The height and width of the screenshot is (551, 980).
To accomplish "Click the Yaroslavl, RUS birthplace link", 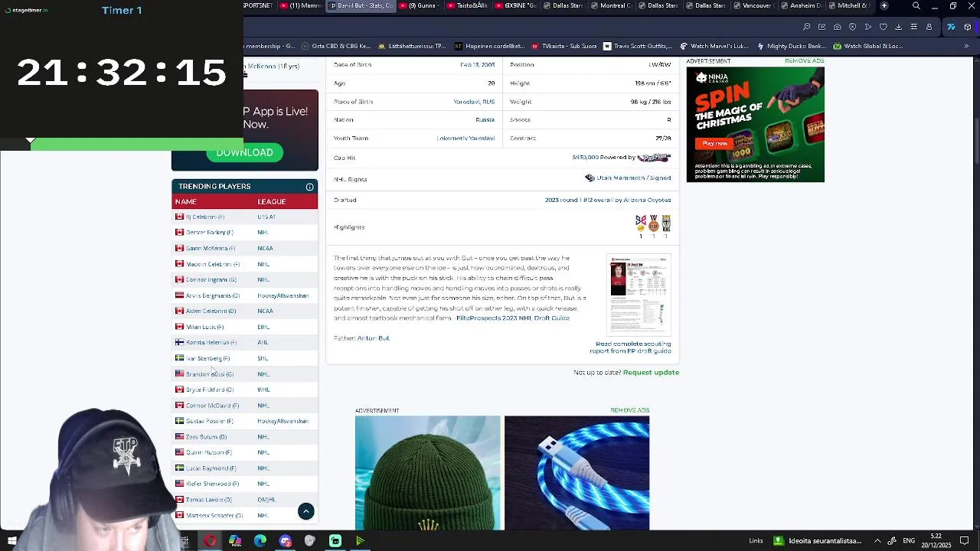I will [x=474, y=102].
